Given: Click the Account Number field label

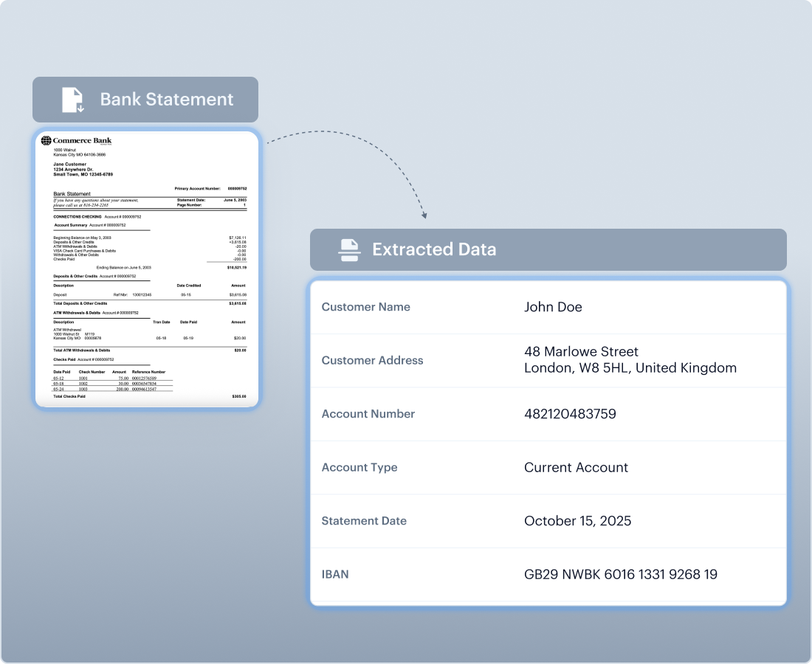Looking at the screenshot, I should (x=368, y=414).
